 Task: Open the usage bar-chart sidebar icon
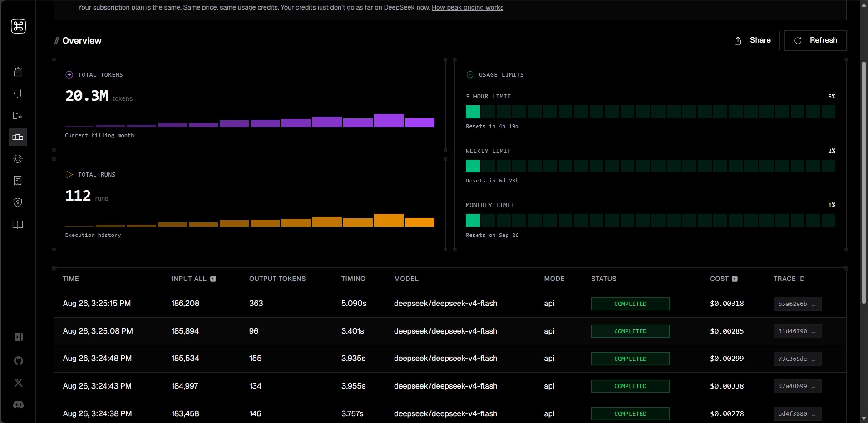(18, 137)
